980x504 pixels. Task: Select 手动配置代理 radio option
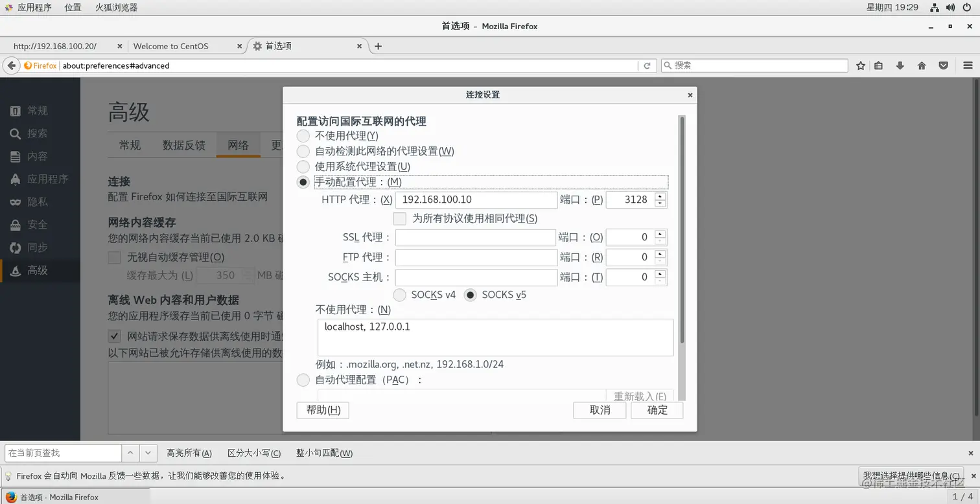[303, 182]
